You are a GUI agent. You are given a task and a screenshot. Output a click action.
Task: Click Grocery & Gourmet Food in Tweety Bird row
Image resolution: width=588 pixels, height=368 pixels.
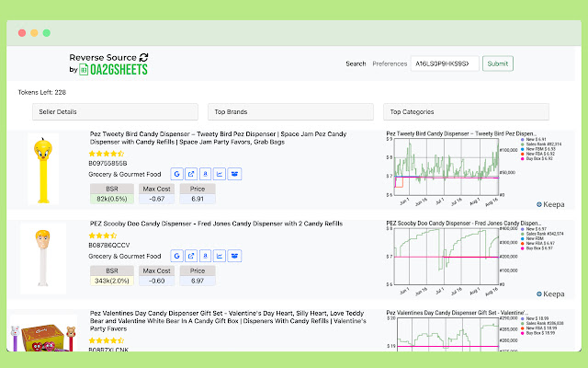pyautogui.click(x=125, y=174)
